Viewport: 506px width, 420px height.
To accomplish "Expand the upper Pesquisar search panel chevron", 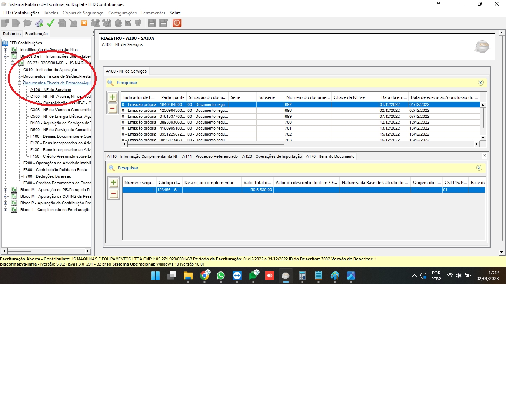I will 480,83.
